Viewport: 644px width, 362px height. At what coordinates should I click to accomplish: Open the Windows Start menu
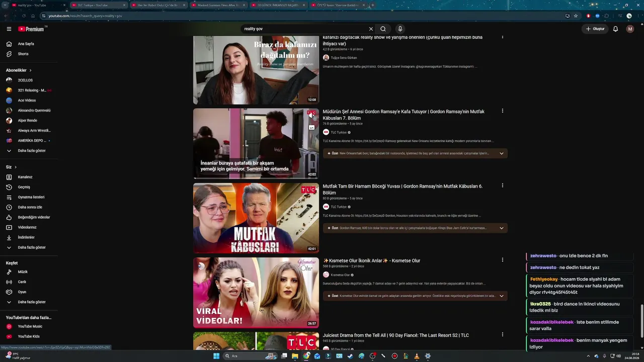[x=216, y=356]
